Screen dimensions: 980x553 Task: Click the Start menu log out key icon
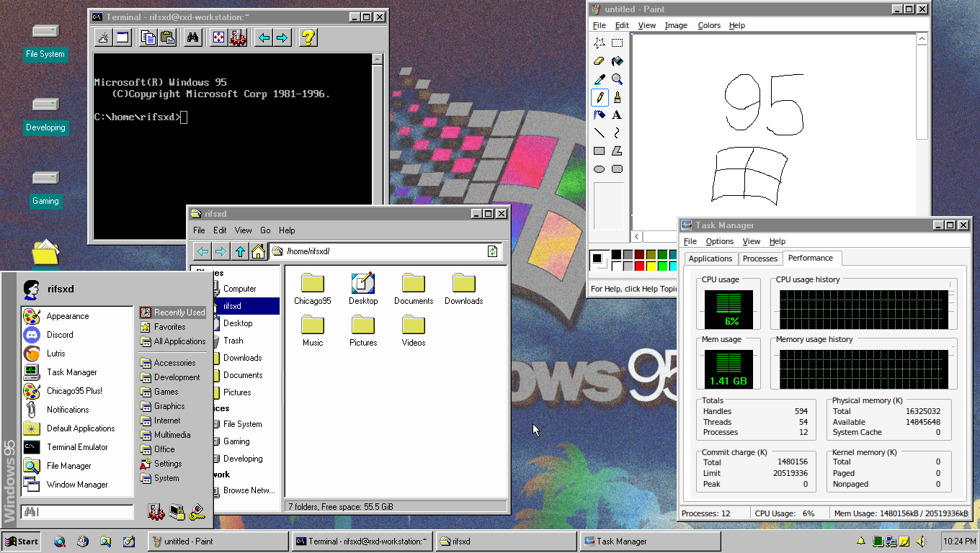click(x=197, y=512)
